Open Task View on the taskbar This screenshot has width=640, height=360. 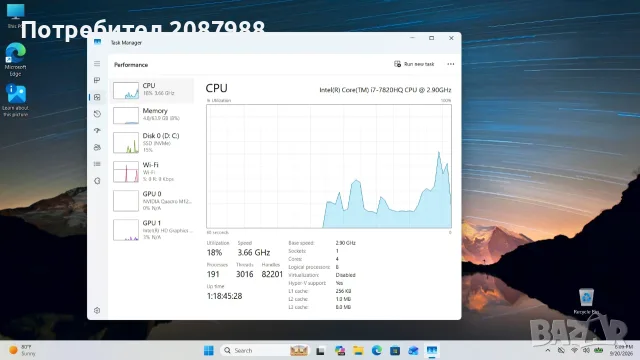tap(320, 351)
